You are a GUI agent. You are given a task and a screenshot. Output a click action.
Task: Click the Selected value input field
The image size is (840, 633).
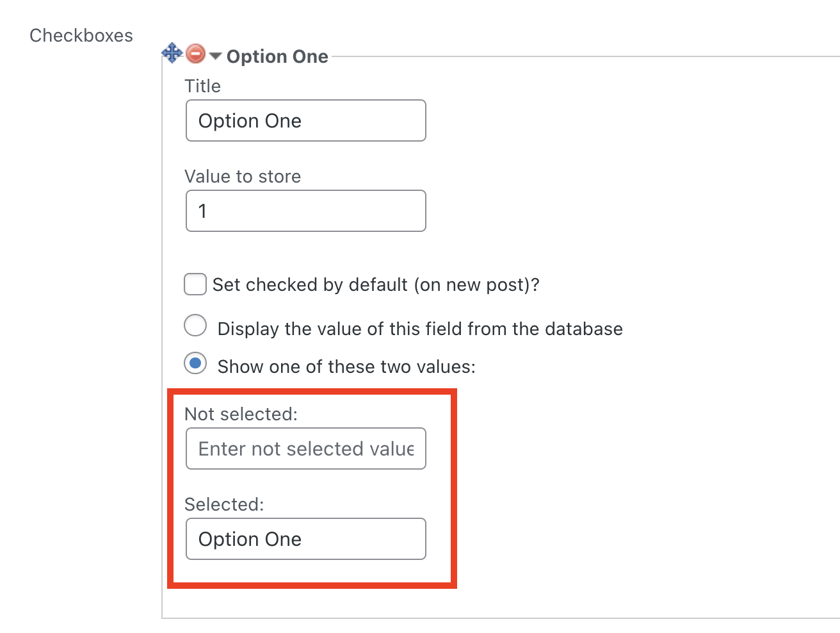point(305,539)
